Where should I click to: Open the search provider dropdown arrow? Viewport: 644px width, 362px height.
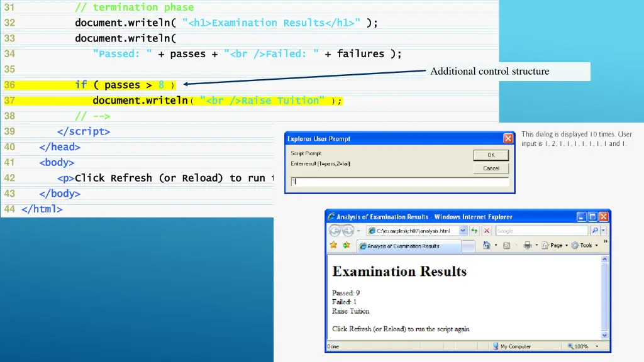tap(603, 231)
